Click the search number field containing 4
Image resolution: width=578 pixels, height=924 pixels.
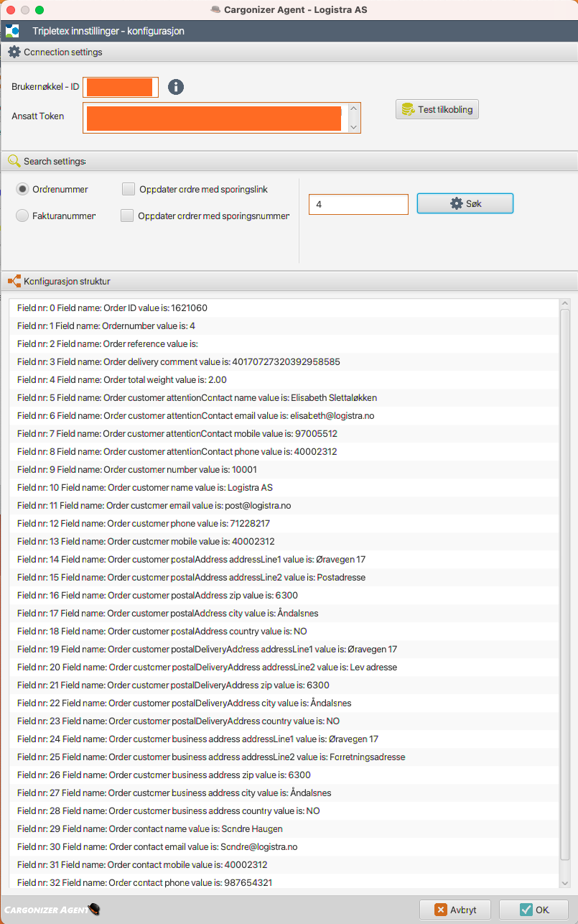[x=358, y=204]
